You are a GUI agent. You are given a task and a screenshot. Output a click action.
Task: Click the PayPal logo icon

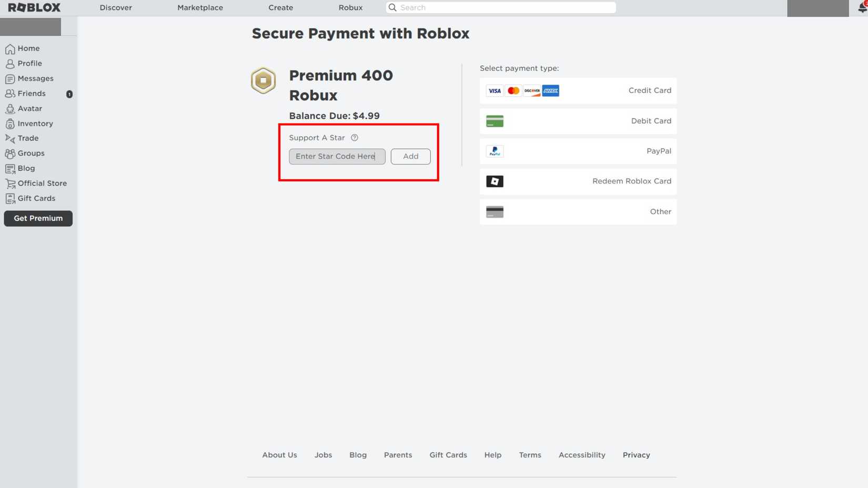494,151
